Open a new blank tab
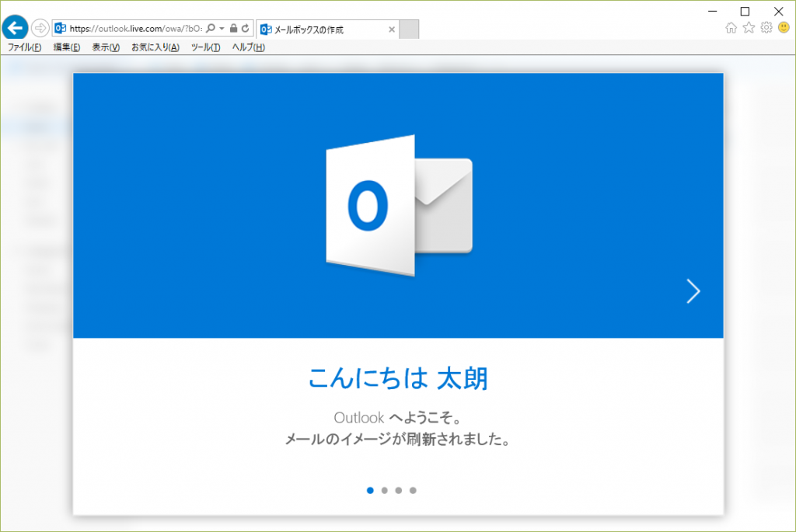This screenshot has width=796, height=532. (x=409, y=30)
